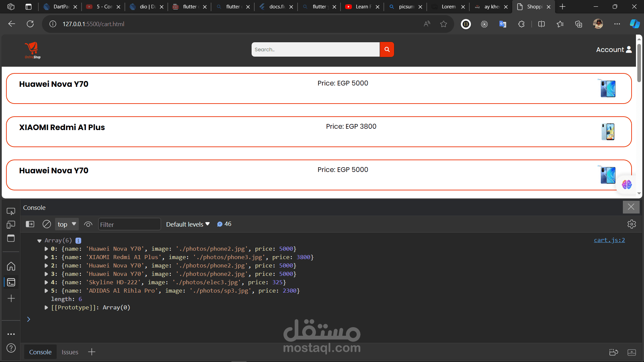
Task: Open the cart.js:2 source link
Action: [609, 240]
